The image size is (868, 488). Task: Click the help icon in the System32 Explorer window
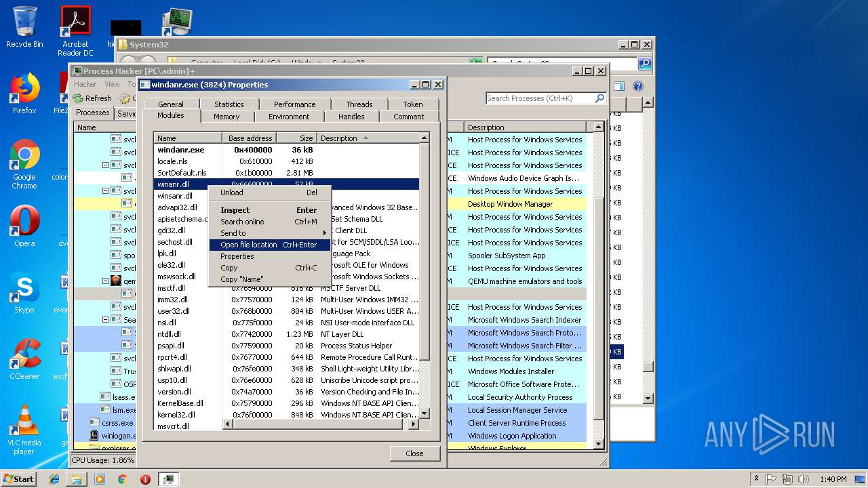[637, 86]
